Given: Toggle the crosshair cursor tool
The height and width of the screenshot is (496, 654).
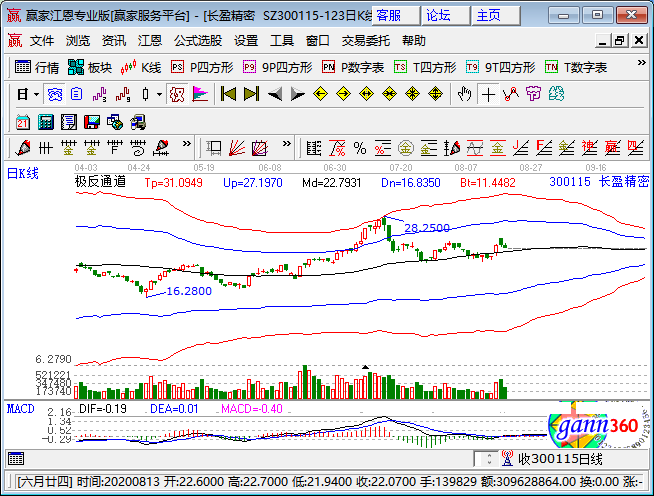Looking at the screenshot, I should coord(488,94).
